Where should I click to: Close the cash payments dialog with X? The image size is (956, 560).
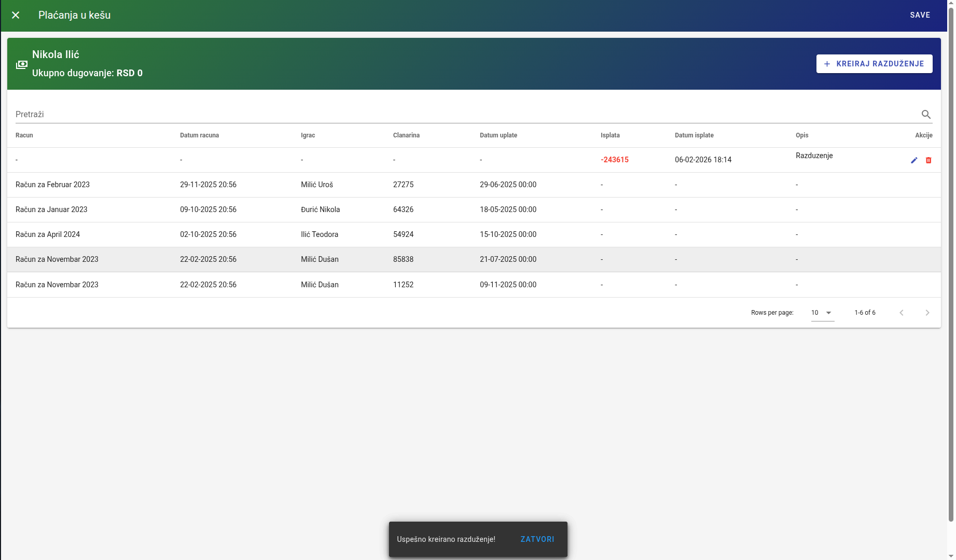[16, 15]
